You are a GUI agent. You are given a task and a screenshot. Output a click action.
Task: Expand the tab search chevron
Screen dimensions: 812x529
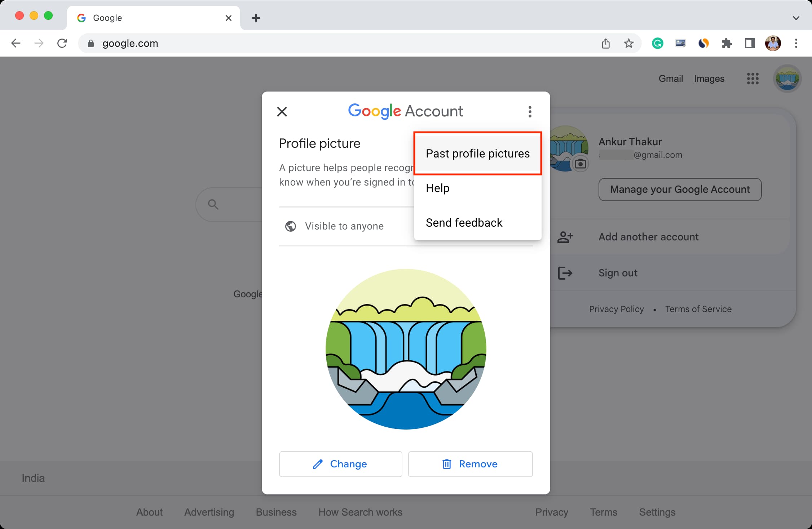(x=796, y=18)
